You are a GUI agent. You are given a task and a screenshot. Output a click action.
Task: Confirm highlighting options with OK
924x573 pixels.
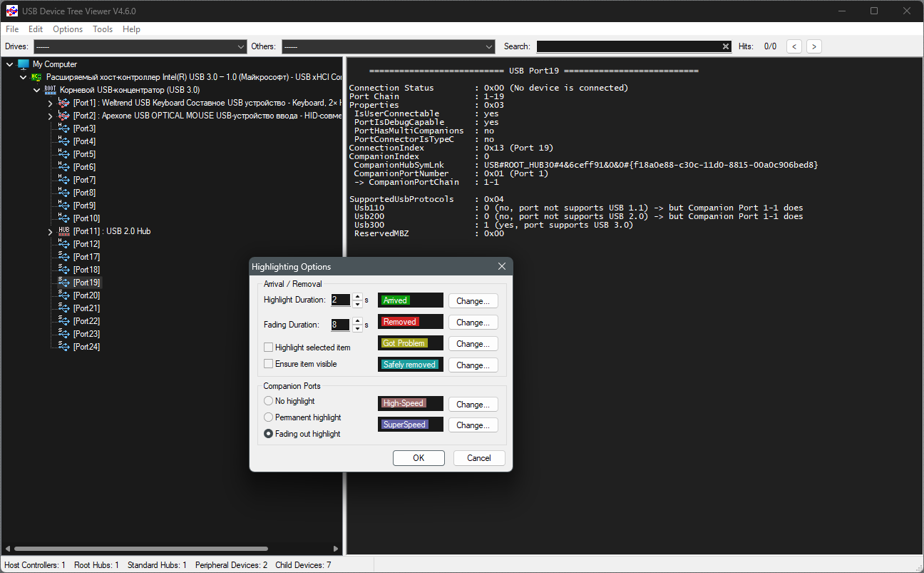click(x=419, y=458)
